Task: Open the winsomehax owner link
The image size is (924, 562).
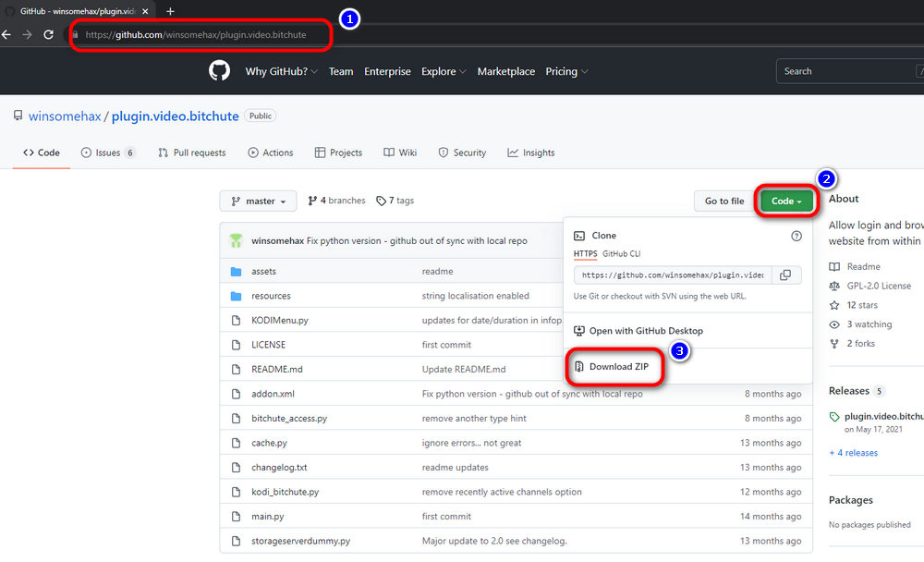Action: pos(65,116)
